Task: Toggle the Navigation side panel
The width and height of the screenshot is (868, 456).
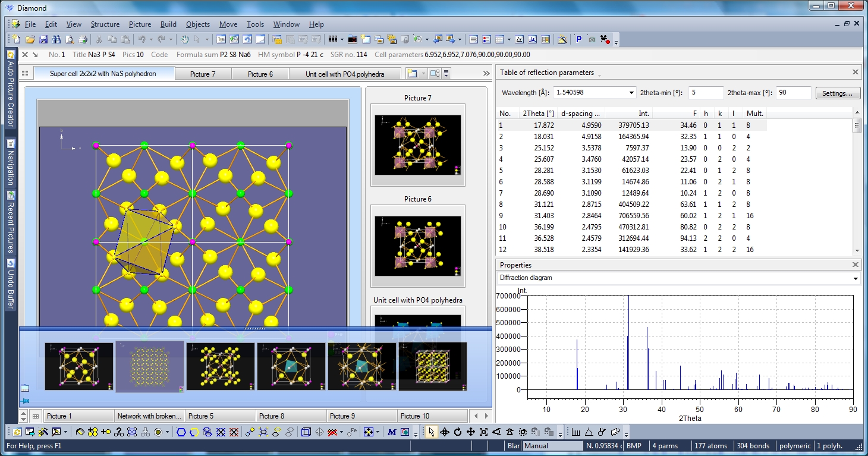Action: pyautogui.click(x=11, y=162)
